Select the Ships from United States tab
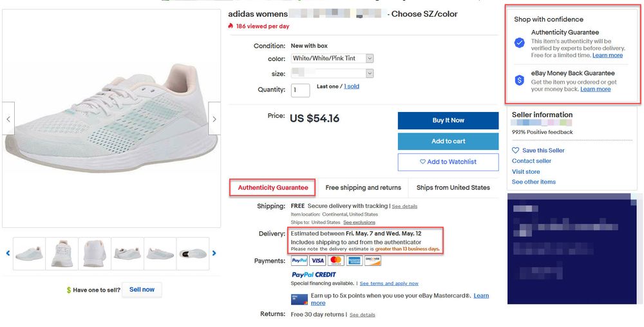Screen dimensions: 644x327 pos(453,188)
